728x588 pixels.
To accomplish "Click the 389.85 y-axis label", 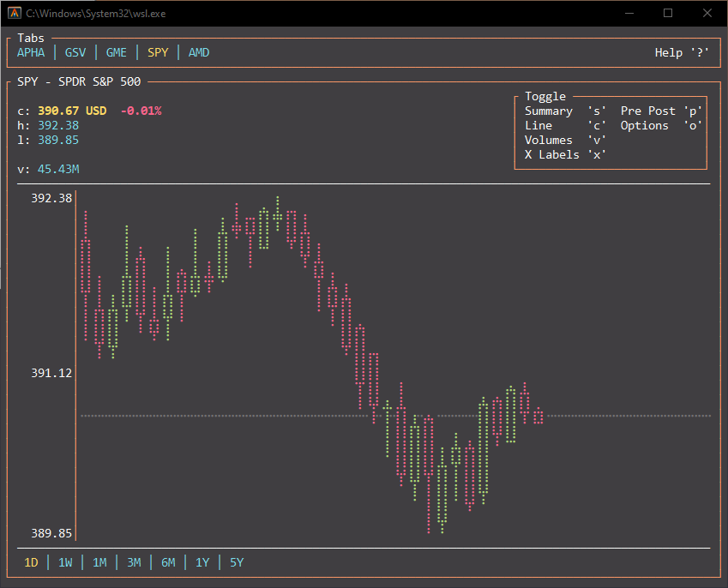I will point(51,533).
